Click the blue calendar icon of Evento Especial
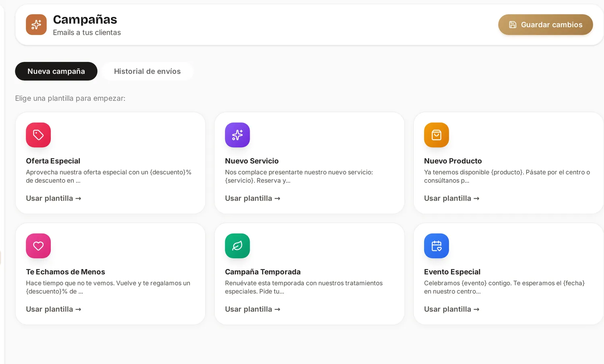Viewport: 604px width, 364px height. click(x=436, y=246)
